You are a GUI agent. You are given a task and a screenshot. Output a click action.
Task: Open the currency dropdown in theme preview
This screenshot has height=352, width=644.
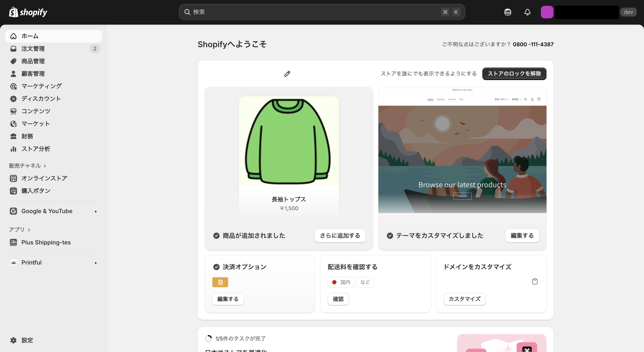pyautogui.click(x=502, y=99)
